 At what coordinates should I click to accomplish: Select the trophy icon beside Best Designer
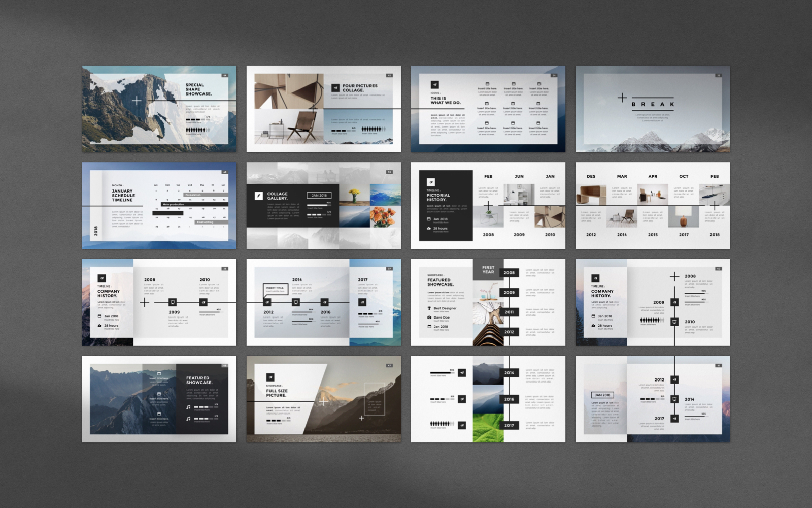429,308
